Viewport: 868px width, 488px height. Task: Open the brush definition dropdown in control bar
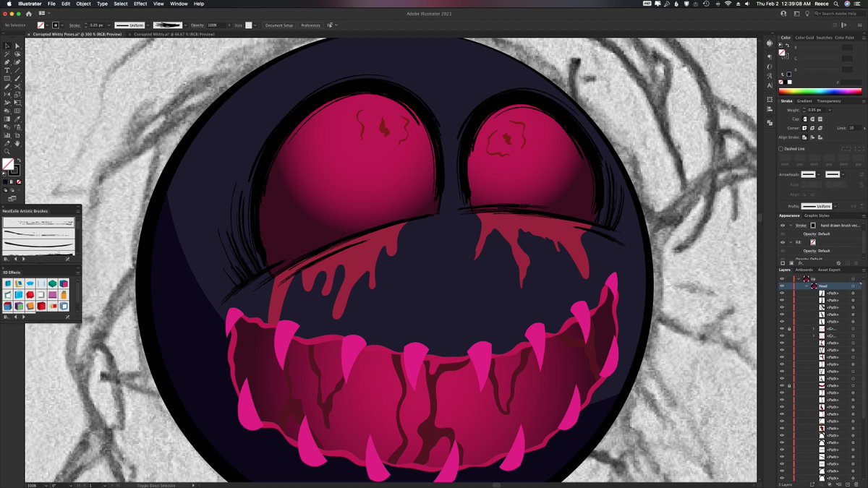pos(186,25)
